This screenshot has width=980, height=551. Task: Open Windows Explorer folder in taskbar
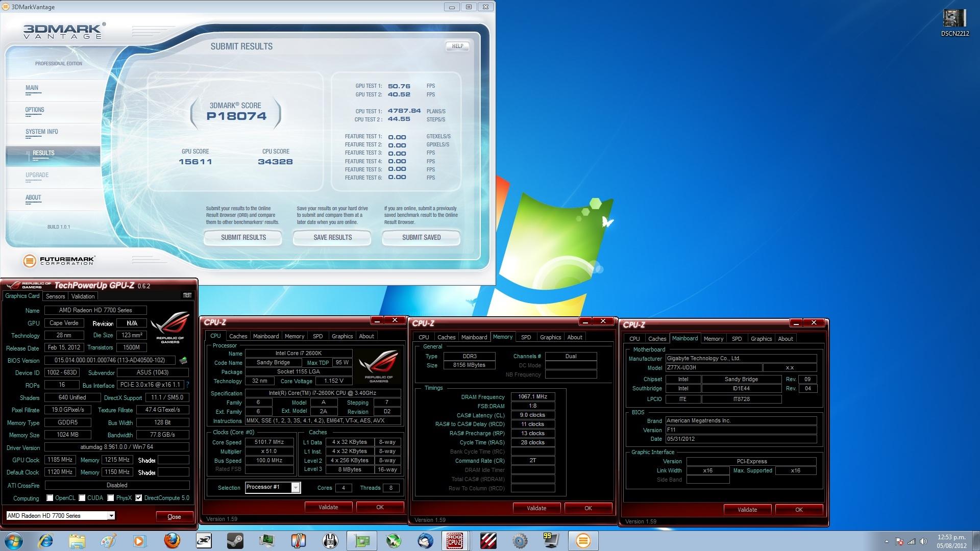click(77, 540)
